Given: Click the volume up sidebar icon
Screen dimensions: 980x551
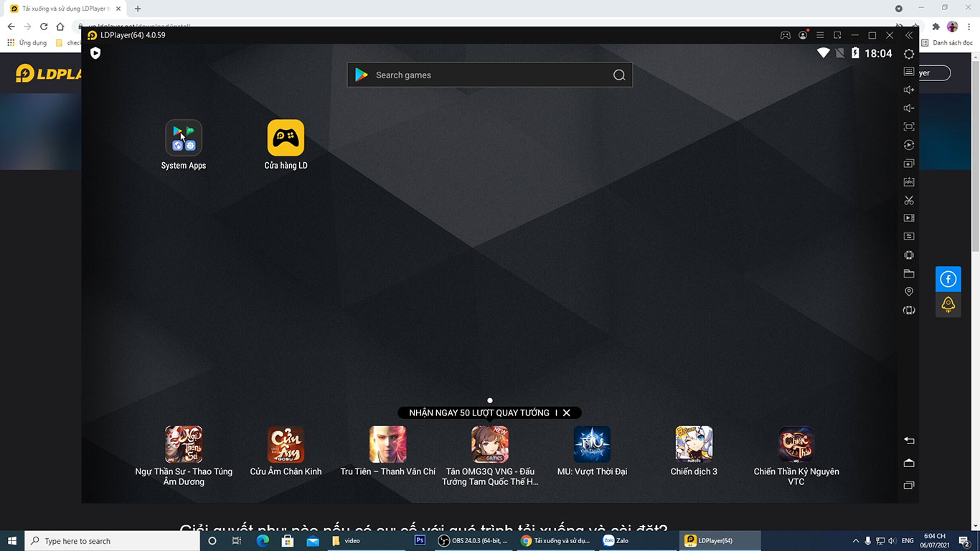Looking at the screenshot, I should [909, 90].
